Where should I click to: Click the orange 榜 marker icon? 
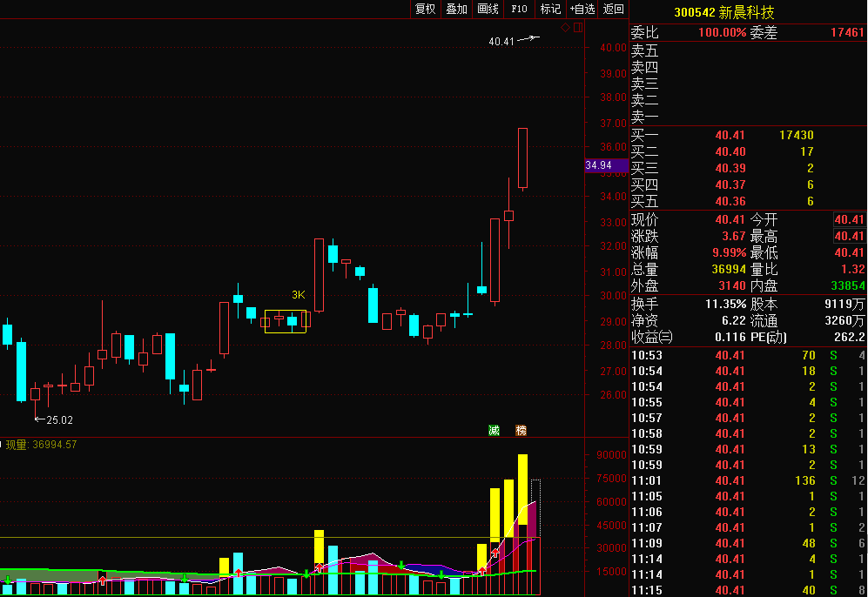pos(521,430)
